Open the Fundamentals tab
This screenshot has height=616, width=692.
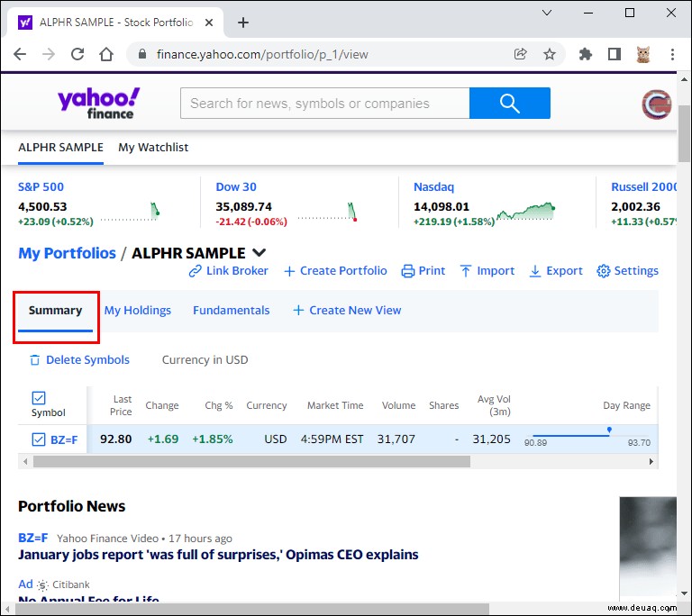(x=232, y=310)
